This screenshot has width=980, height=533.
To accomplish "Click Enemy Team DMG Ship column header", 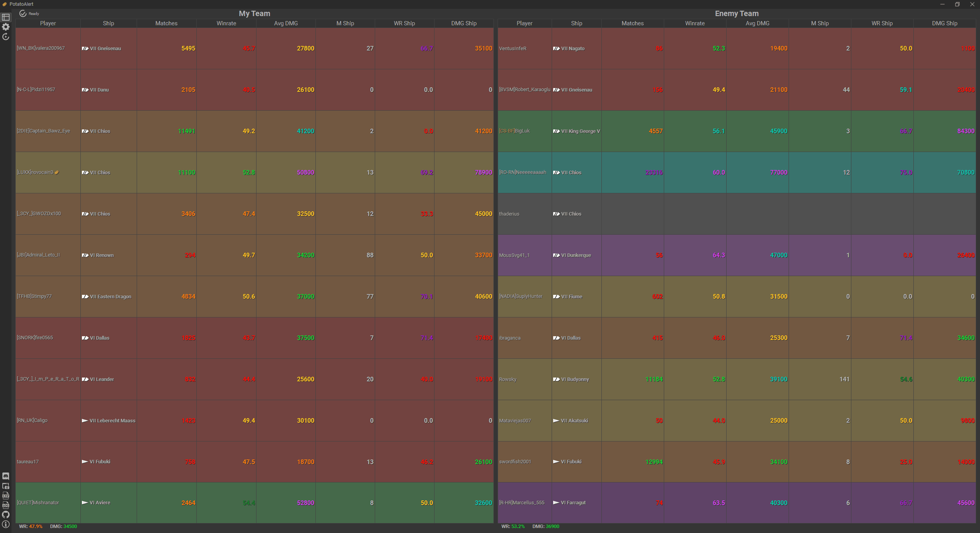I will click(x=944, y=23).
